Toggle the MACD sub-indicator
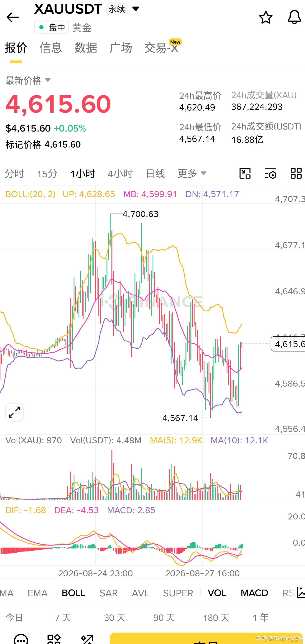This screenshot has width=305, height=644. (x=255, y=593)
